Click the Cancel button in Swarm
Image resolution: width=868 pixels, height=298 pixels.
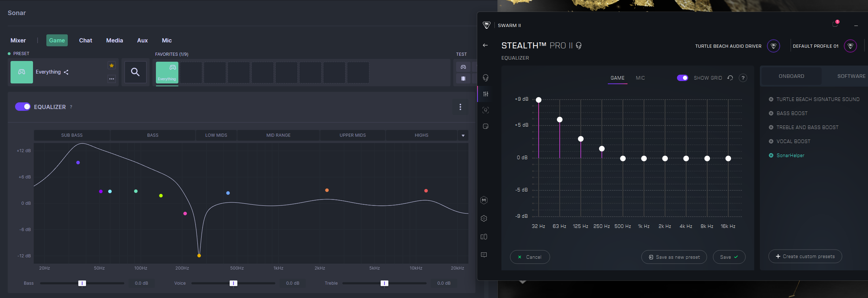(x=530, y=257)
